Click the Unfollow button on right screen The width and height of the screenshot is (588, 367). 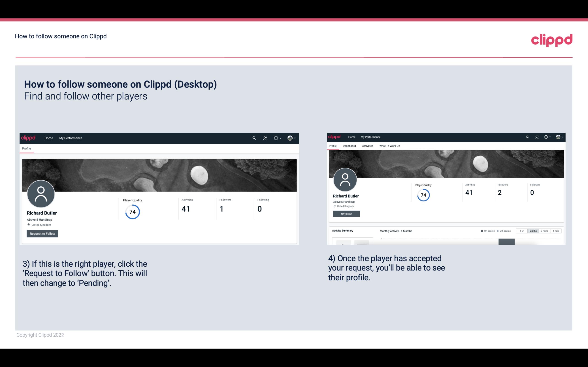click(x=346, y=214)
